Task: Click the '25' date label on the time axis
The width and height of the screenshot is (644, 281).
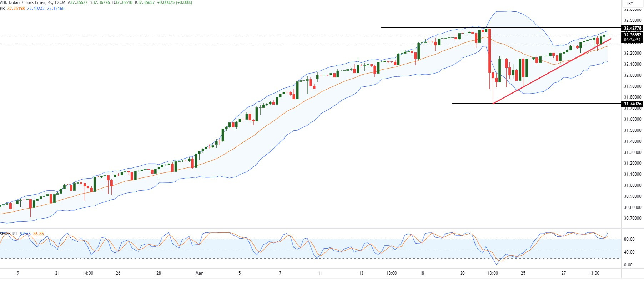Action: [x=523, y=273]
